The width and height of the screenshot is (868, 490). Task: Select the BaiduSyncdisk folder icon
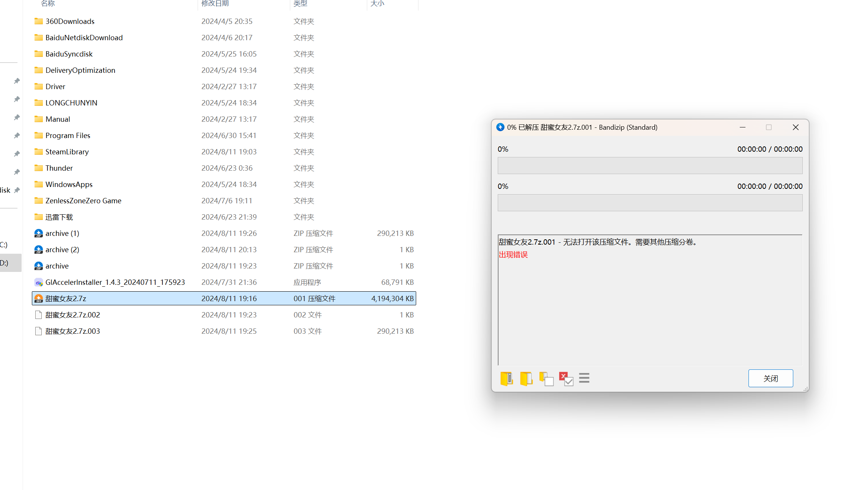point(38,54)
